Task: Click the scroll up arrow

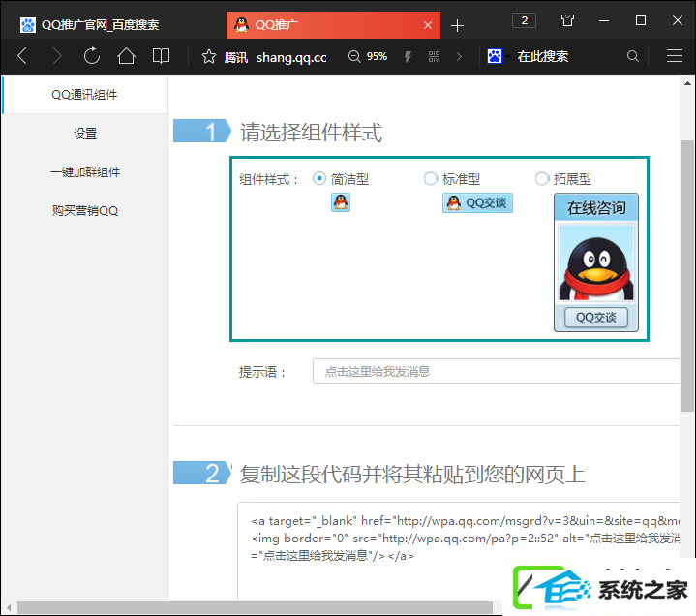Action: point(687,83)
